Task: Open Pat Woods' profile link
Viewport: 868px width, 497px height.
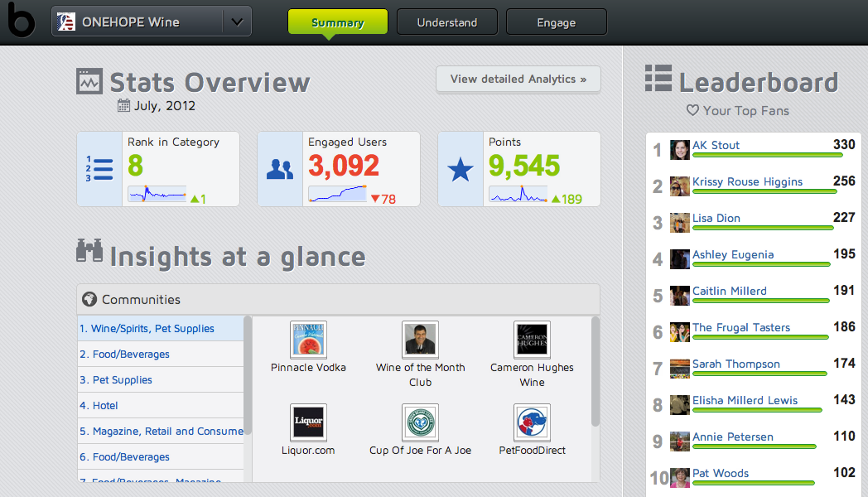Action: (721, 473)
